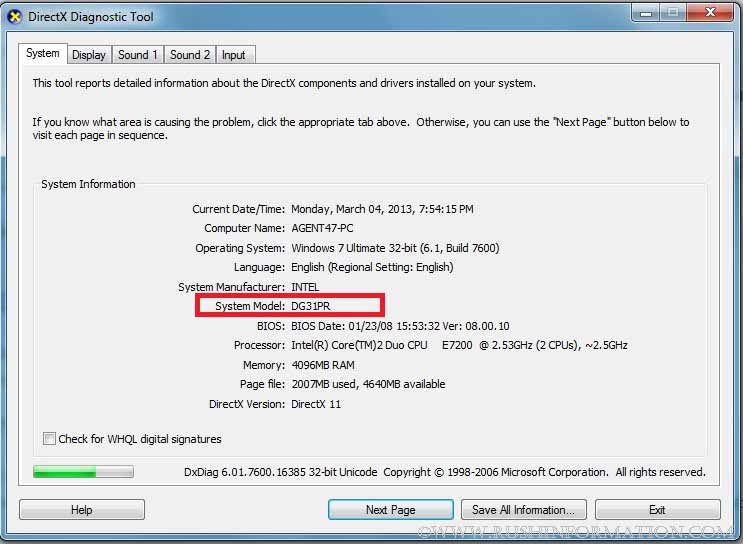Select the System tab

[43, 54]
